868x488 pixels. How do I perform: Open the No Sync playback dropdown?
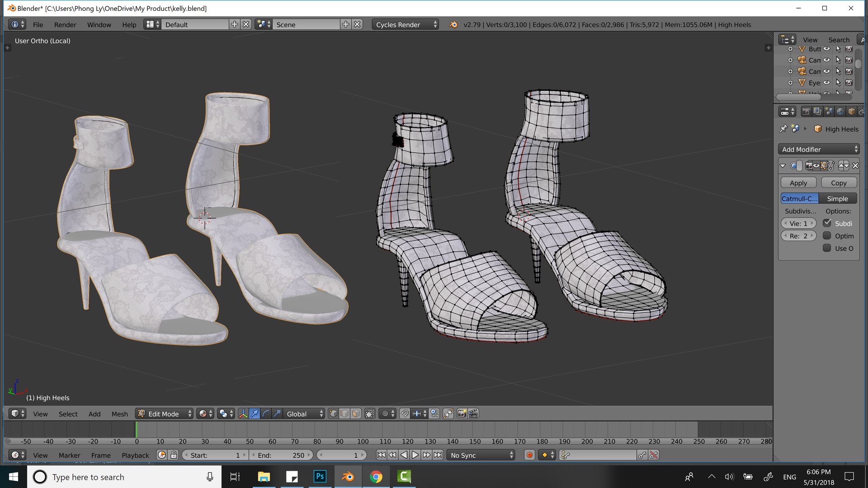point(481,455)
